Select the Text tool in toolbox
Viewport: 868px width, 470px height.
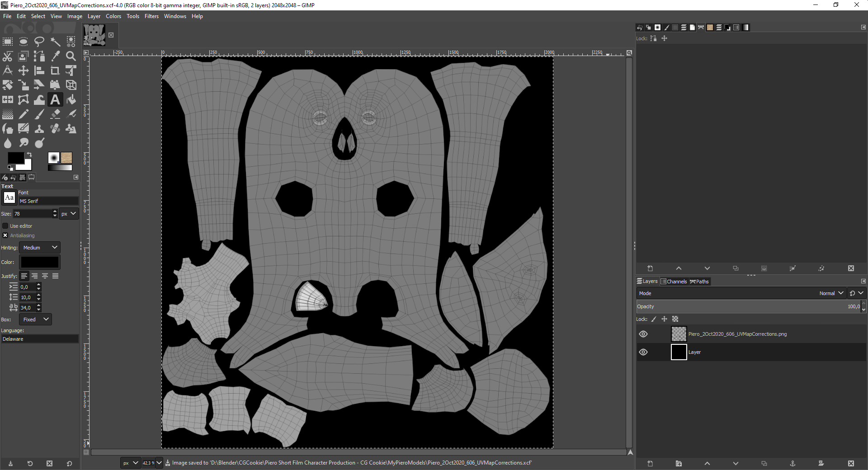55,99
